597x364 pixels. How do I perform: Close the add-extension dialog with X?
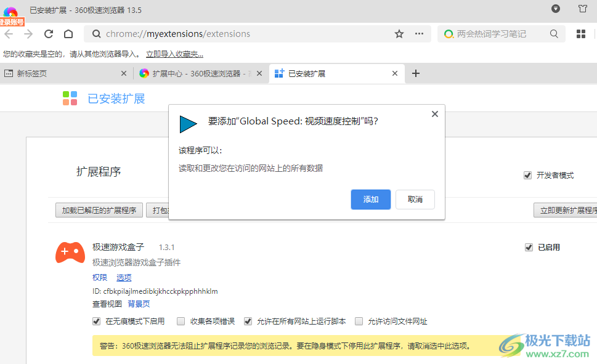pyautogui.click(x=435, y=114)
